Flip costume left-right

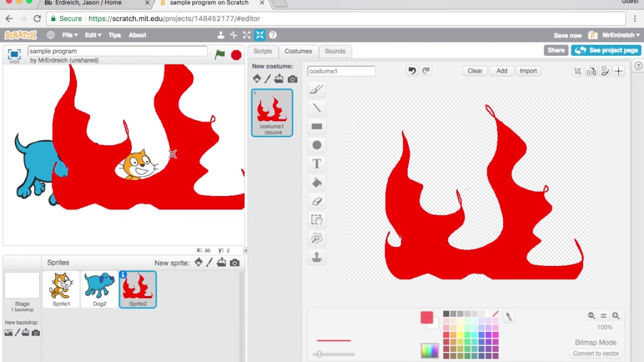(x=591, y=71)
